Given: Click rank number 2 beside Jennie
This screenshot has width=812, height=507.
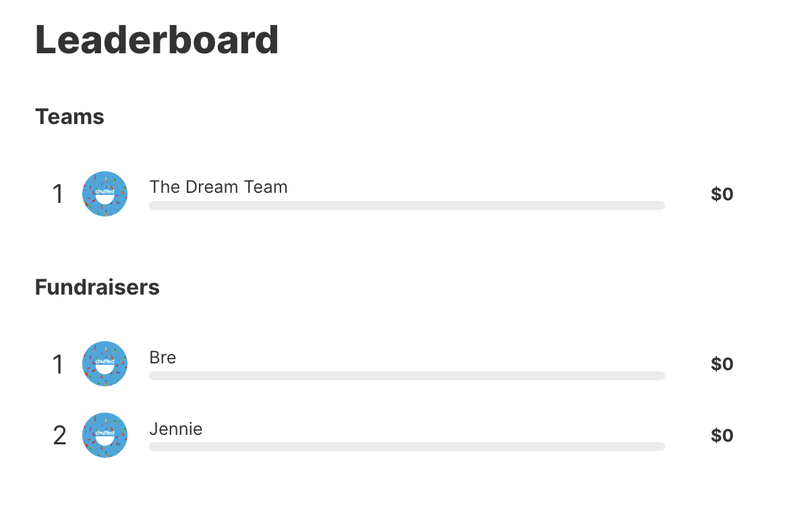Looking at the screenshot, I should (59, 436).
